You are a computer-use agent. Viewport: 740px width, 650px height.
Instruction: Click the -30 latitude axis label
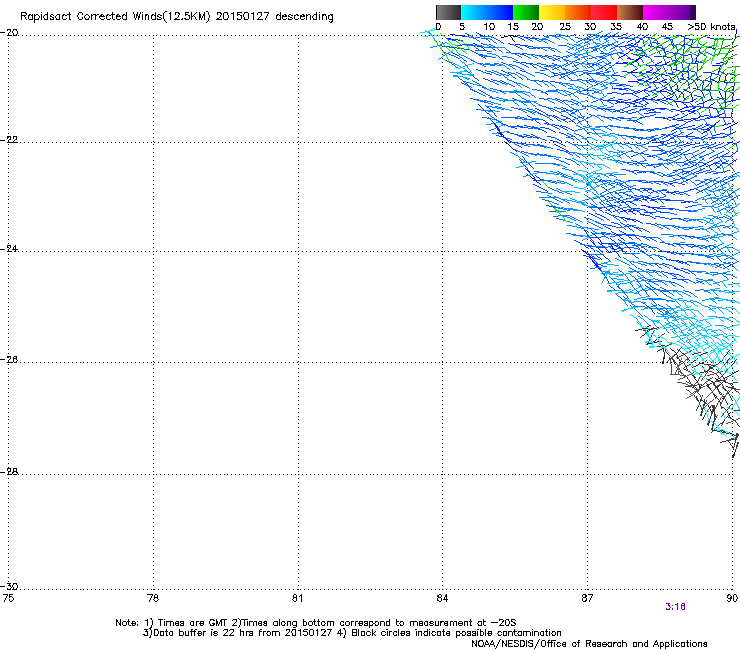click(x=9, y=586)
